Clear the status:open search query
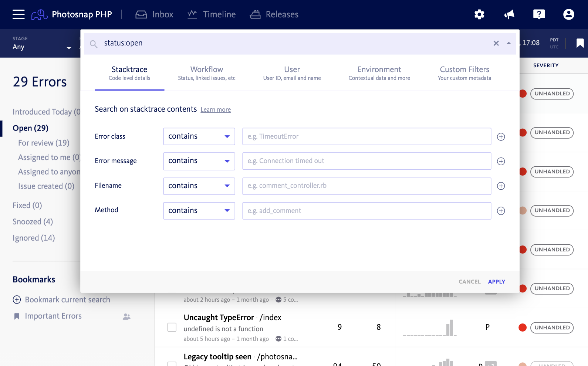This screenshot has width=588, height=366. [x=496, y=43]
